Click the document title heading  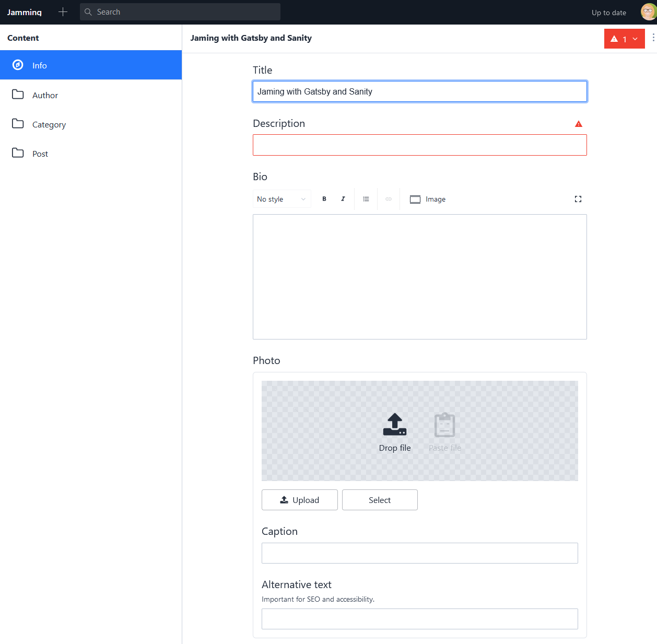click(251, 38)
